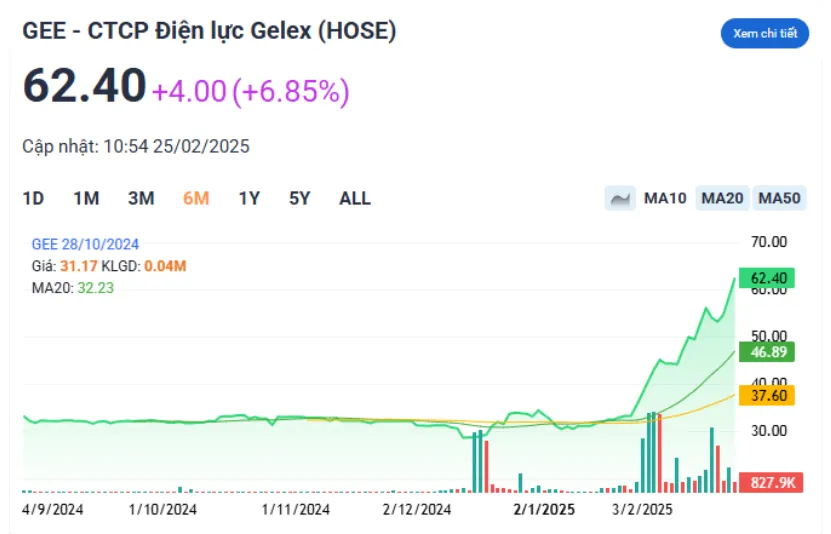The image size is (831, 534).
Task: Disable the MA20 moving average indicator
Action: click(722, 198)
